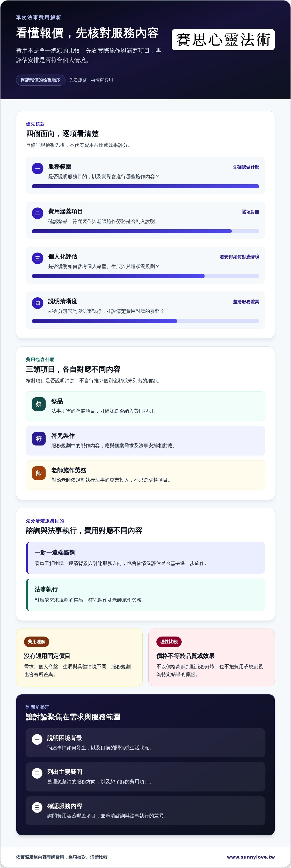Click the 四 number badge beside 說明清晰度
The image size is (291, 868).
[x=38, y=303]
